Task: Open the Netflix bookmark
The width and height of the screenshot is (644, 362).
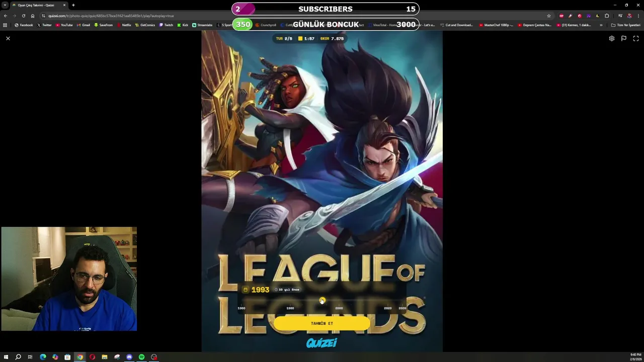Action: (124, 25)
